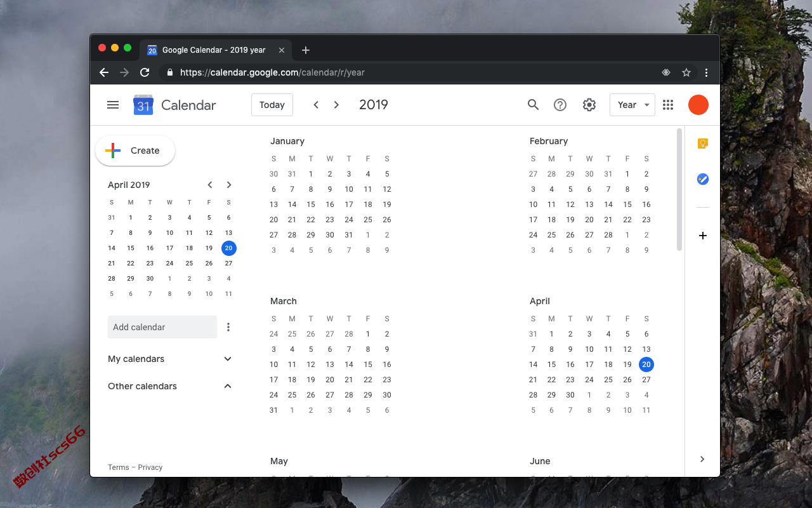Click the February month heading
Screen dimensions: 812x508
point(549,141)
